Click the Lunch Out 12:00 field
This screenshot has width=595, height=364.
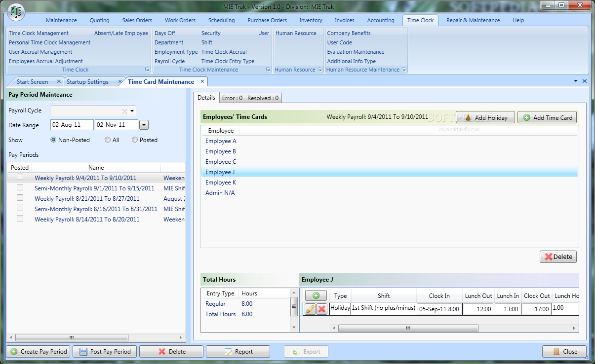(x=478, y=309)
